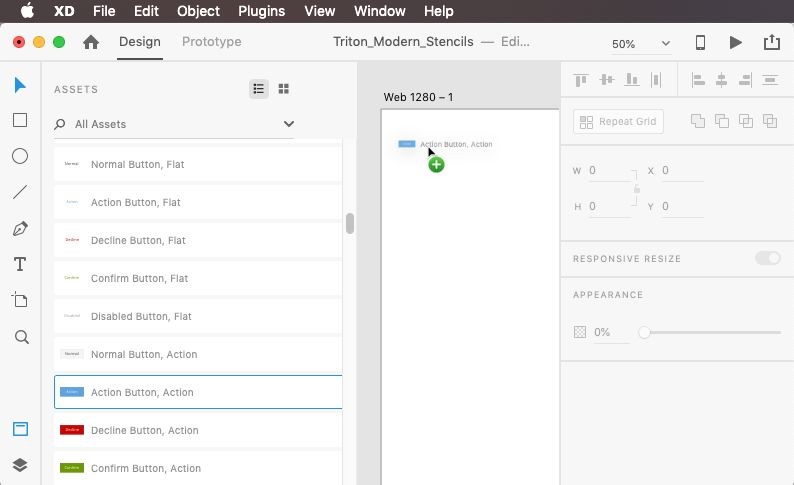This screenshot has width=794, height=485.
Task: Toggle the Responsive Resize switch
Action: 767,258
